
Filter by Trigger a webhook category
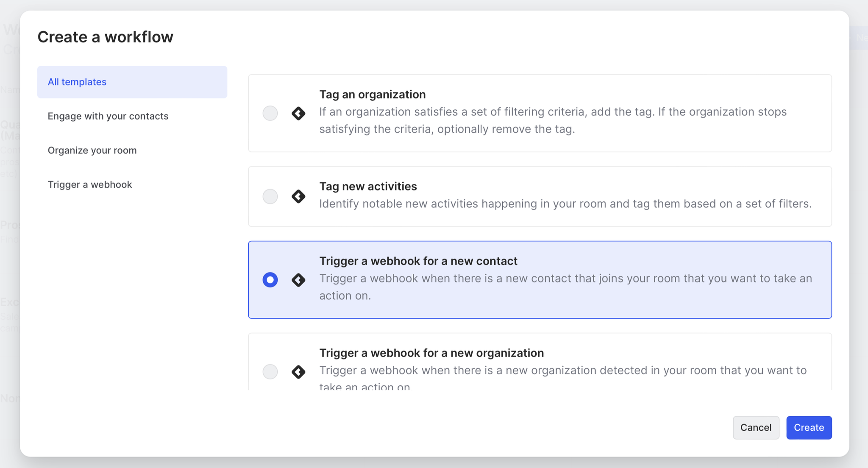point(90,184)
